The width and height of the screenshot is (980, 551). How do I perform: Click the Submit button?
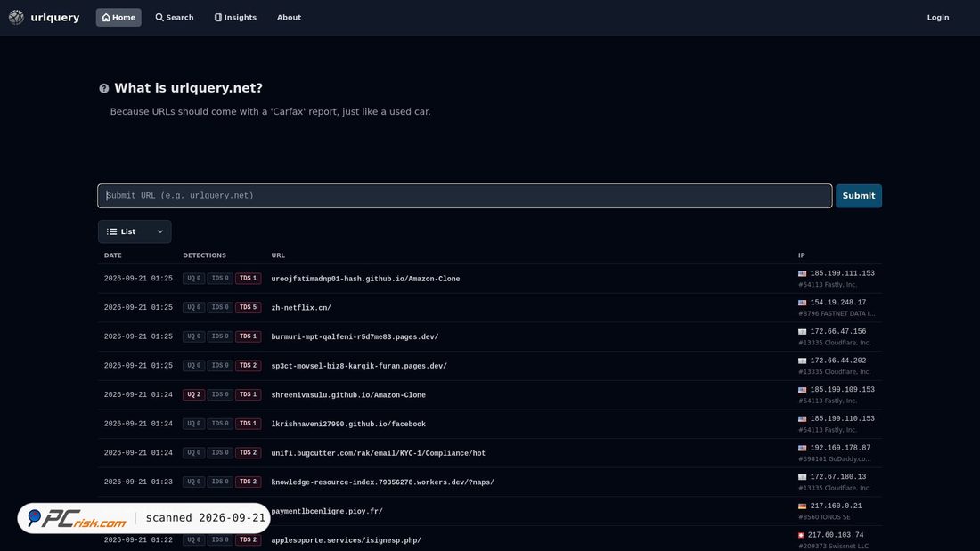coord(858,196)
